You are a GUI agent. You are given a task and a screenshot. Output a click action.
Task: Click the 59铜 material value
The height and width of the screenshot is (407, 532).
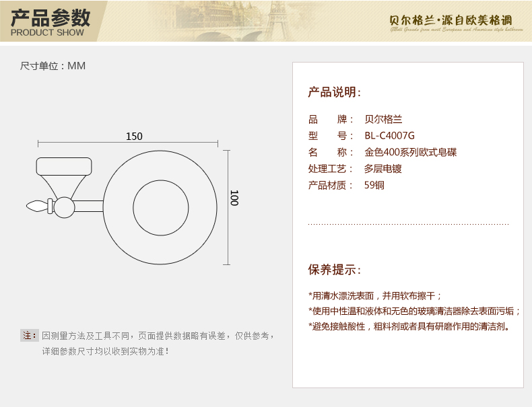point(374,185)
